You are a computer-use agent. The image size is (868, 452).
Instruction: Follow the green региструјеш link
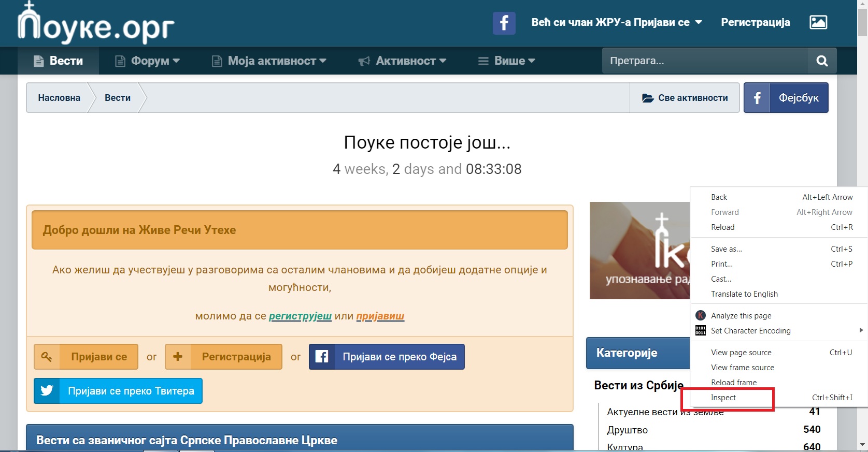tap(300, 316)
